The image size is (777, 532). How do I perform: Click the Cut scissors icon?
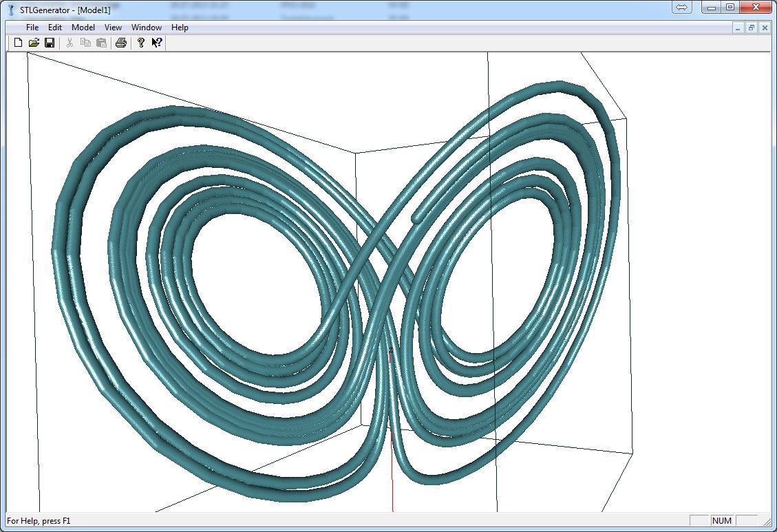(x=70, y=43)
